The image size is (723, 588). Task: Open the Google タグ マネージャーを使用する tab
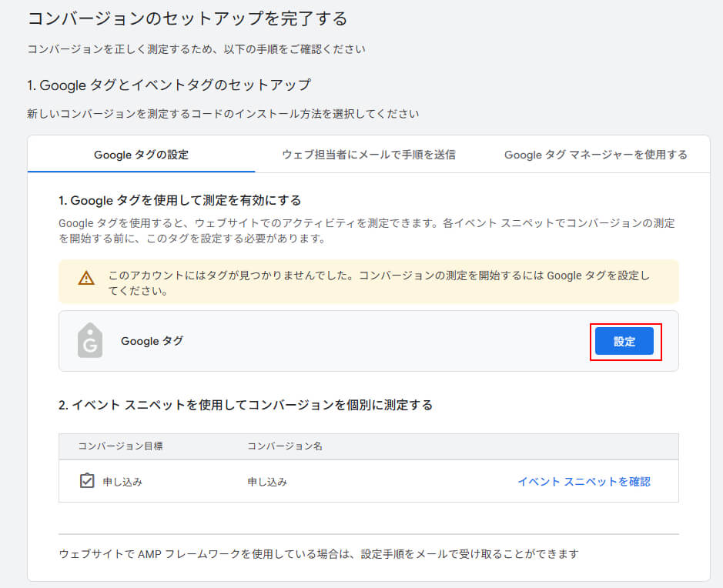tap(595, 155)
